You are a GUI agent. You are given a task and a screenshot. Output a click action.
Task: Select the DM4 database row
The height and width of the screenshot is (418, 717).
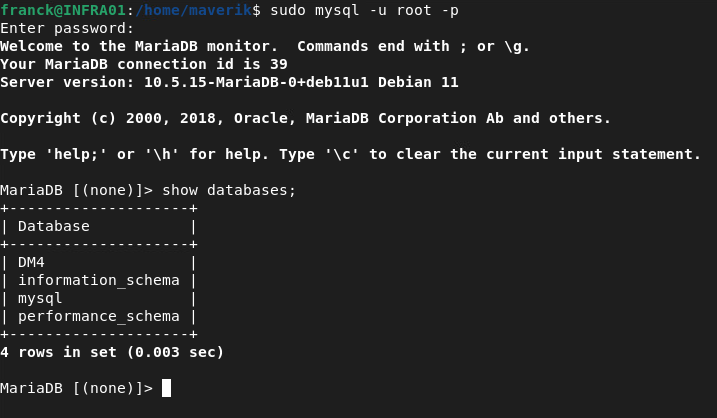coord(31,262)
